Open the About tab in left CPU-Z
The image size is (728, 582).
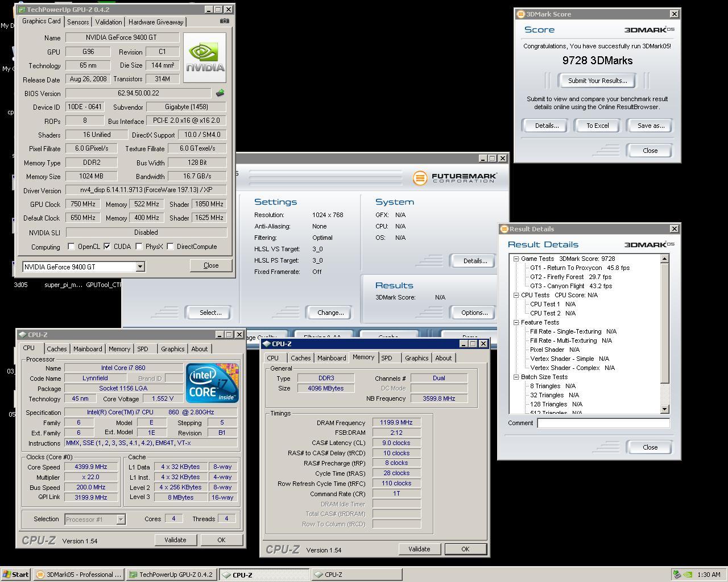199,349
